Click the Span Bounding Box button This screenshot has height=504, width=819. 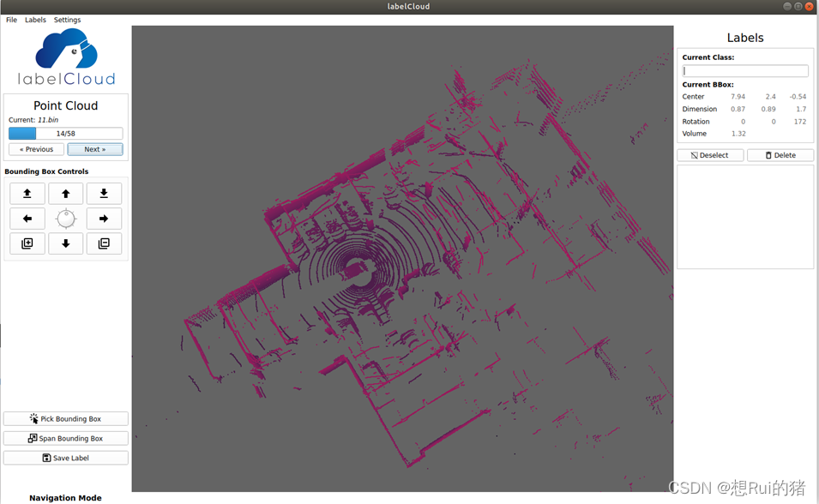(66, 438)
